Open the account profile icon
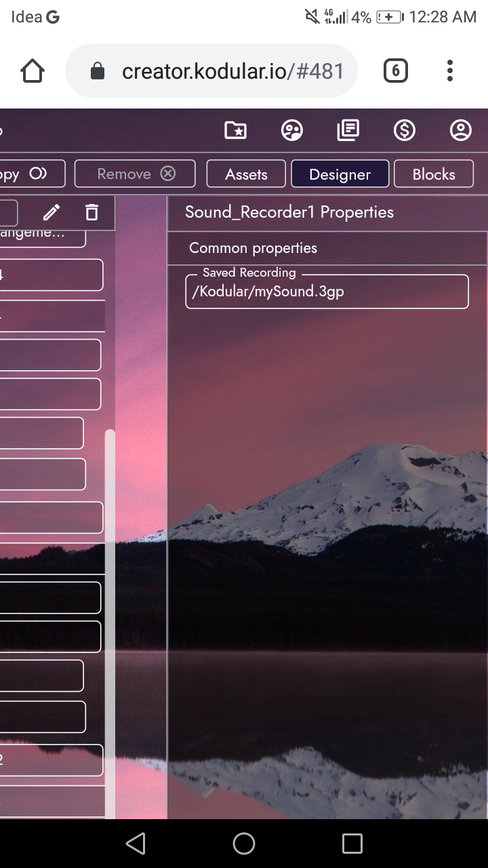 [x=461, y=130]
